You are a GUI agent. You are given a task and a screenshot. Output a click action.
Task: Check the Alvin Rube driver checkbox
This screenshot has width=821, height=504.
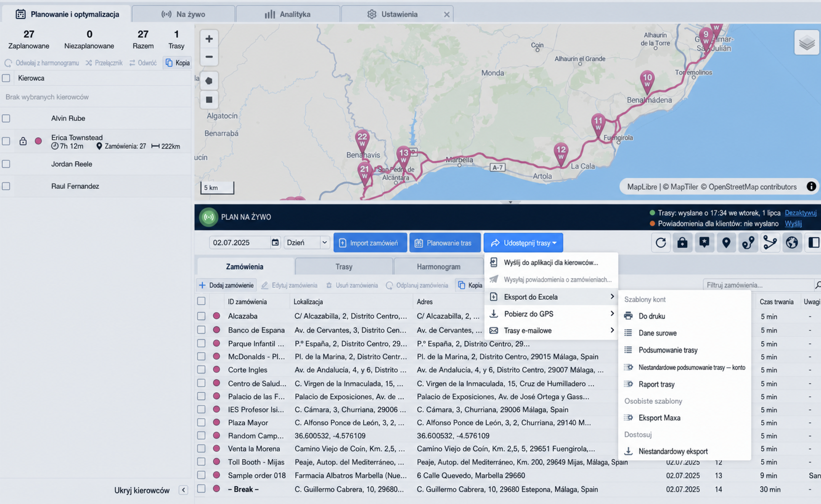pos(6,118)
